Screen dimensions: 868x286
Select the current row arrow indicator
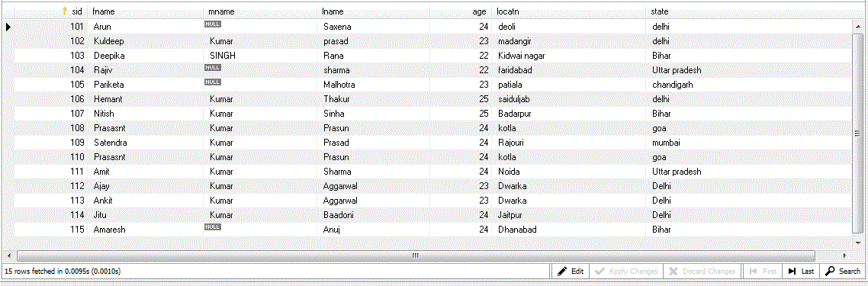click(x=8, y=26)
